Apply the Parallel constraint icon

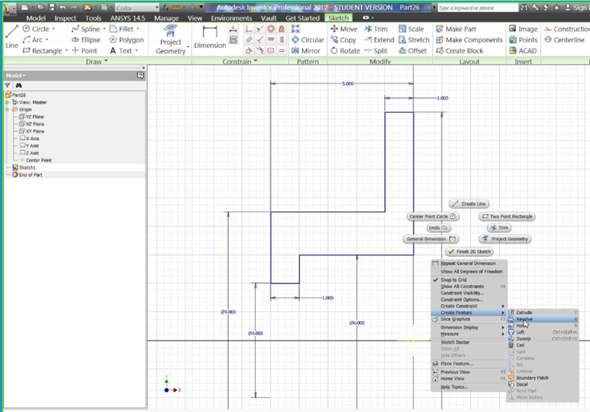coord(249,40)
